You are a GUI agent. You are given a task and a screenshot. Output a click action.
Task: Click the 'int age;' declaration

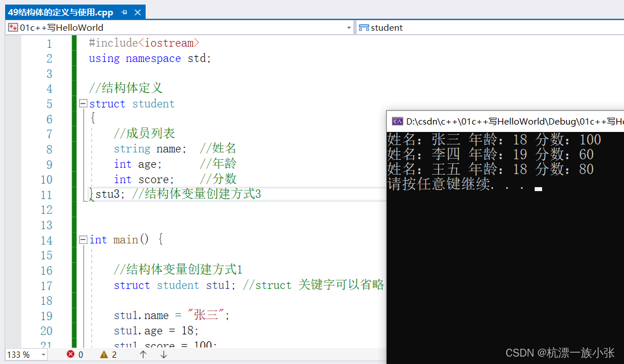(138, 164)
